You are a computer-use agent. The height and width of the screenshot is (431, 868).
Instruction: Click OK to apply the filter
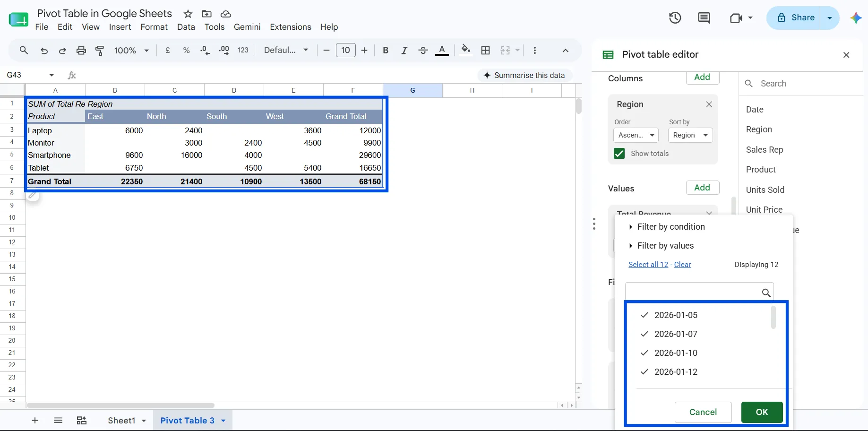point(762,412)
